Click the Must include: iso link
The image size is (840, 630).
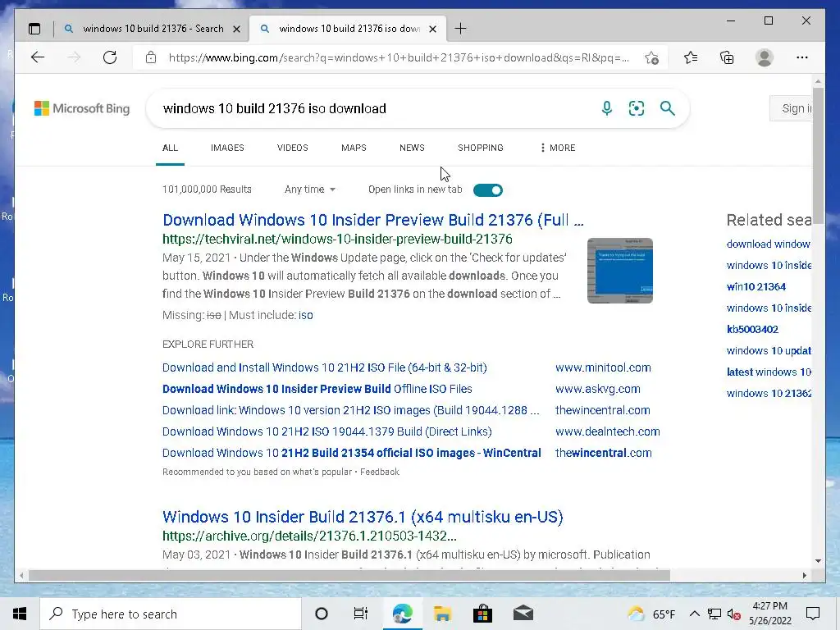305,315
